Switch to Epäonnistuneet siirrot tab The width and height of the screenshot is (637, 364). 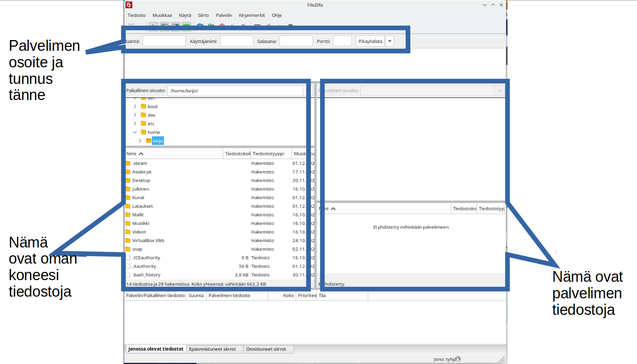click(213, 349)
